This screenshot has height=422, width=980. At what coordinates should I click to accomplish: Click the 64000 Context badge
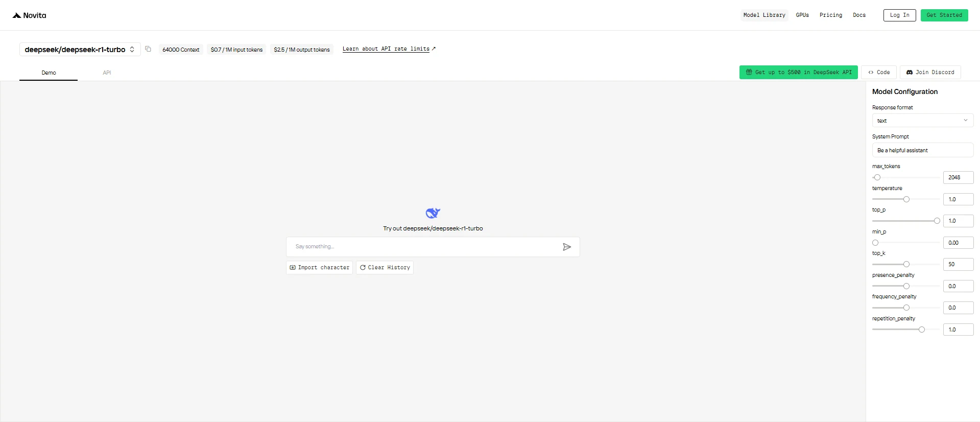click(181, 50)
